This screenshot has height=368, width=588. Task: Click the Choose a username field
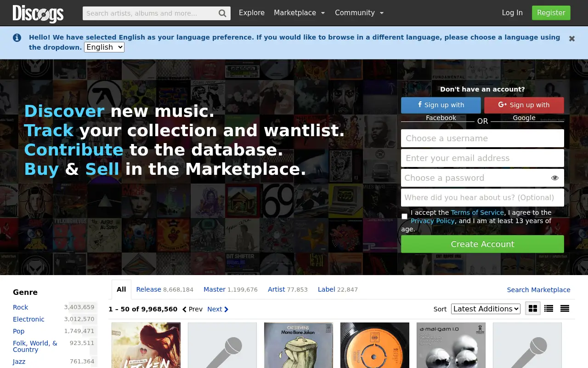(482, 138)
